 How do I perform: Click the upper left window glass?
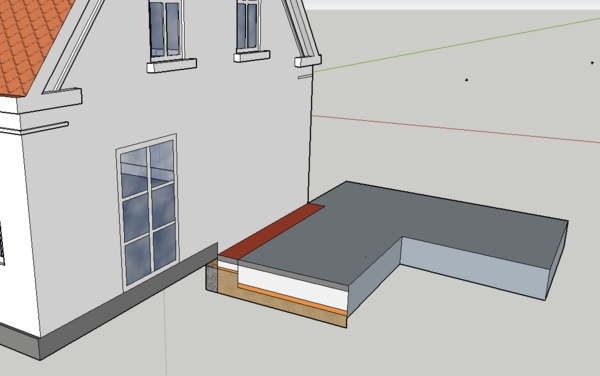point(165,29)
